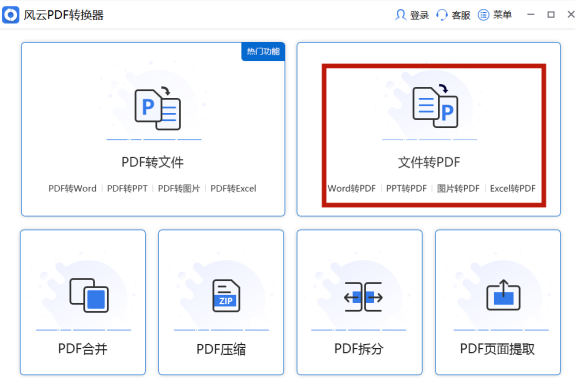This screenshot has height=389, width=575.
Task: Open the 菜单 menu label
Action: (x=502, y=15)
